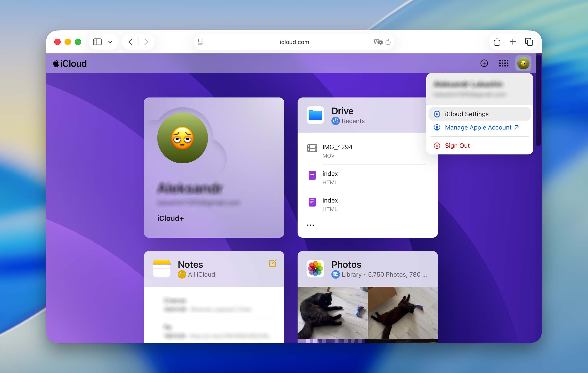
Task: Go back with the back arrow
Action: click(130, 42)
